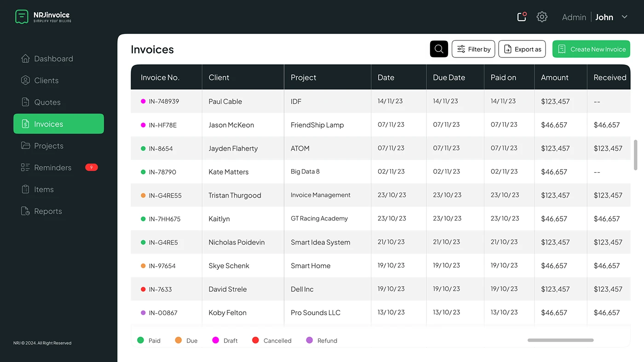644x362 pixels.
Task: Click the red status dot beside IN-7633
Action: click(143, 289)
